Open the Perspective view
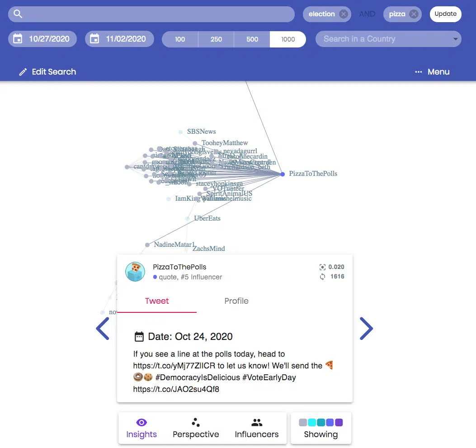 coord(196,428)
